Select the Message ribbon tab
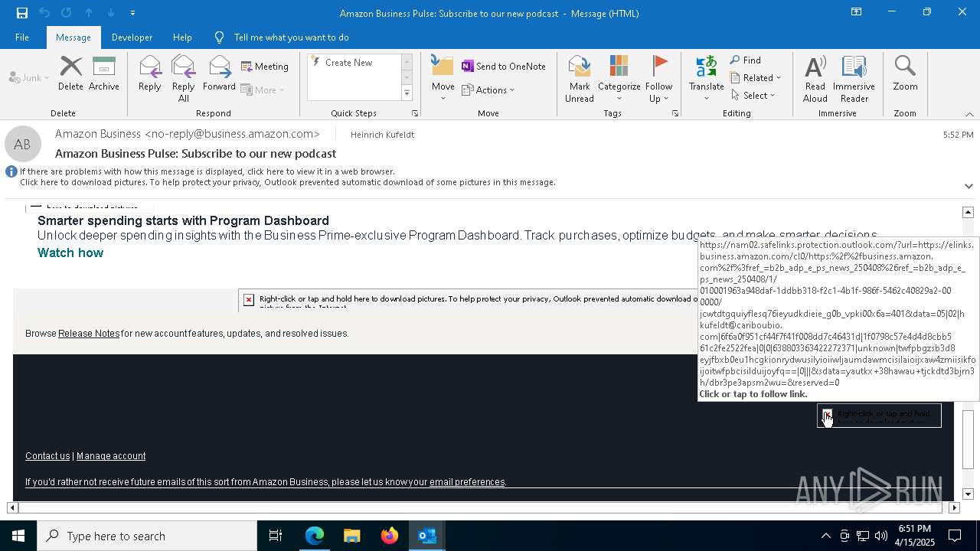 pyautogui.click(x=73, y=37)
